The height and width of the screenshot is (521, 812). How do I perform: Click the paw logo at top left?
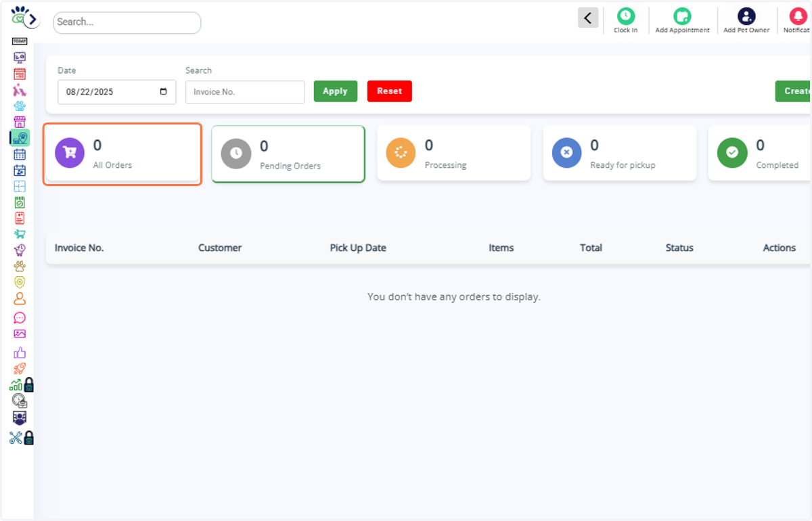point(18,16)
